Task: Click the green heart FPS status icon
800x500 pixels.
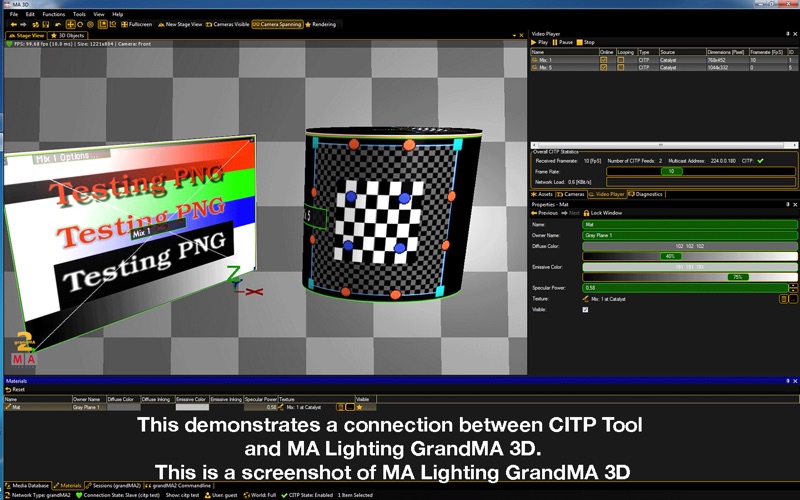Action: point(9,44)
